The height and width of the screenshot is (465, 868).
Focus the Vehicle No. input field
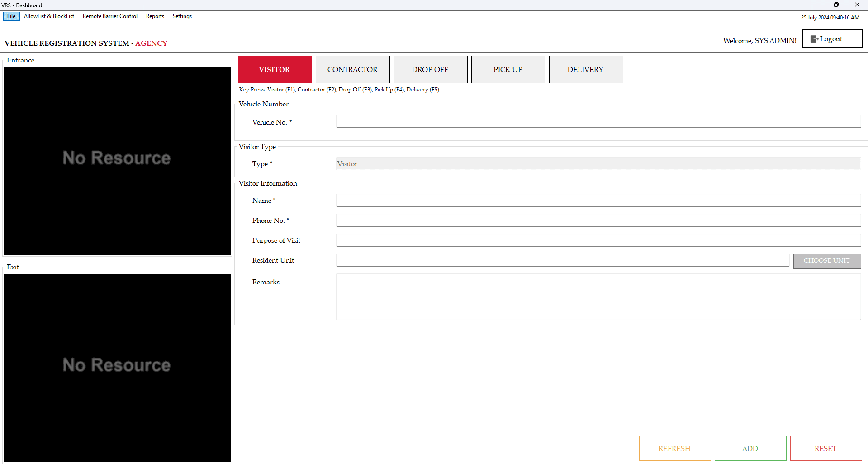[598, 121]
